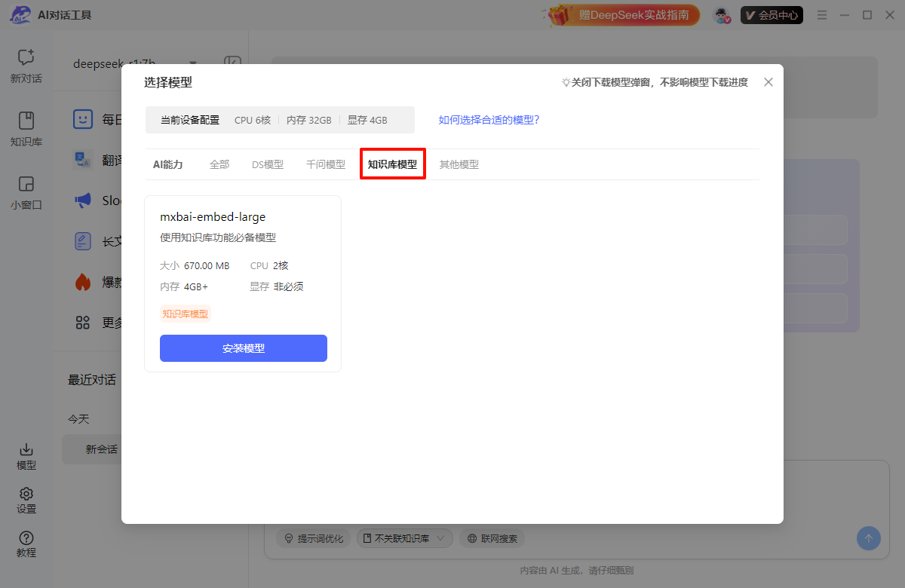Open the 小窗口 mini window icon

pos(26,184)
